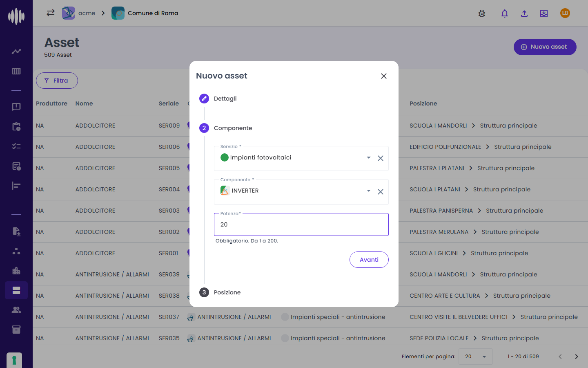Open the file download icon in the sidebar
The height and width of the screenshot is (368, 588).
pyautogui.click(x=16, y=231)
